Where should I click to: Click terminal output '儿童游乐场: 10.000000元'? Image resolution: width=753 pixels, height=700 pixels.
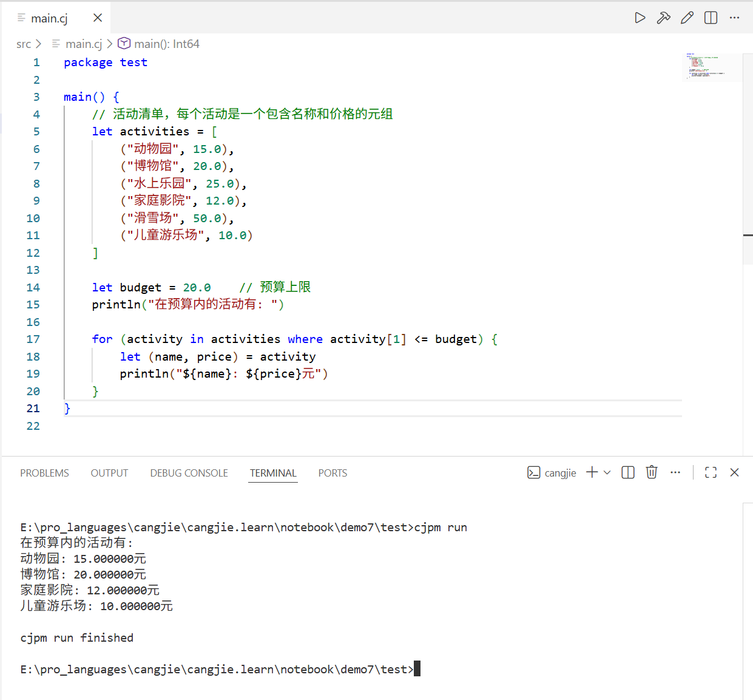(96, 606)
